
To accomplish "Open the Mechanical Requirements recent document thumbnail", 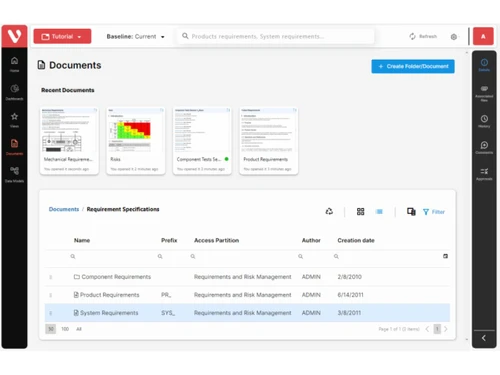I will (x=69, y=141).
